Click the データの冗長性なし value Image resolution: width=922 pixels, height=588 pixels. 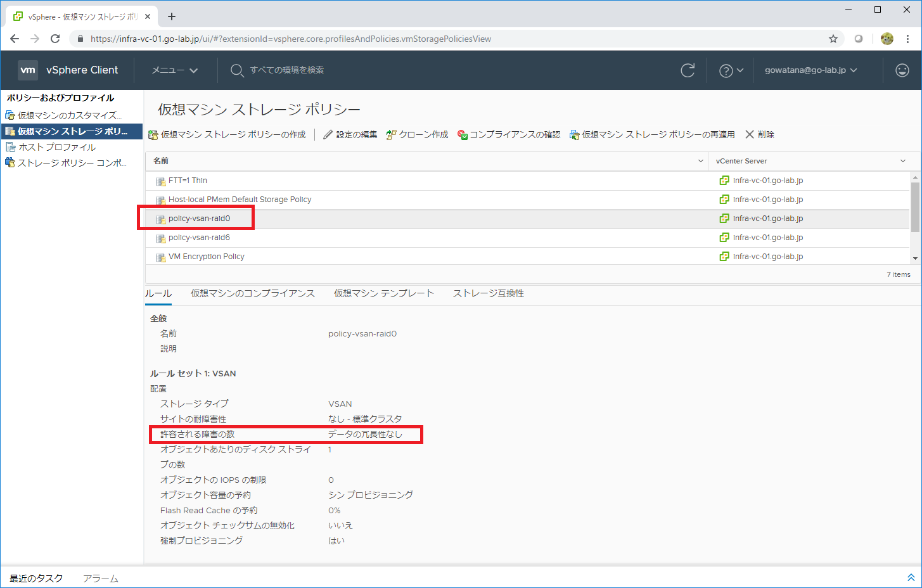365,434
